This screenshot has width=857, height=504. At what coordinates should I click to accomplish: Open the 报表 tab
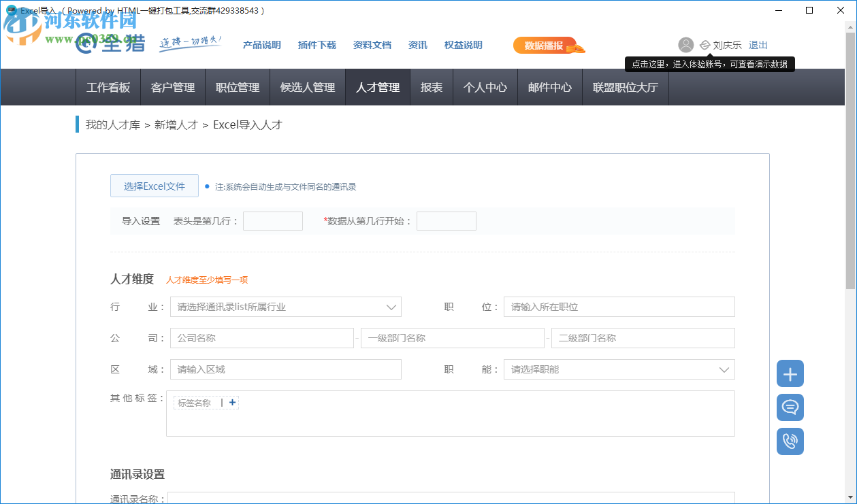coord(431,87)
